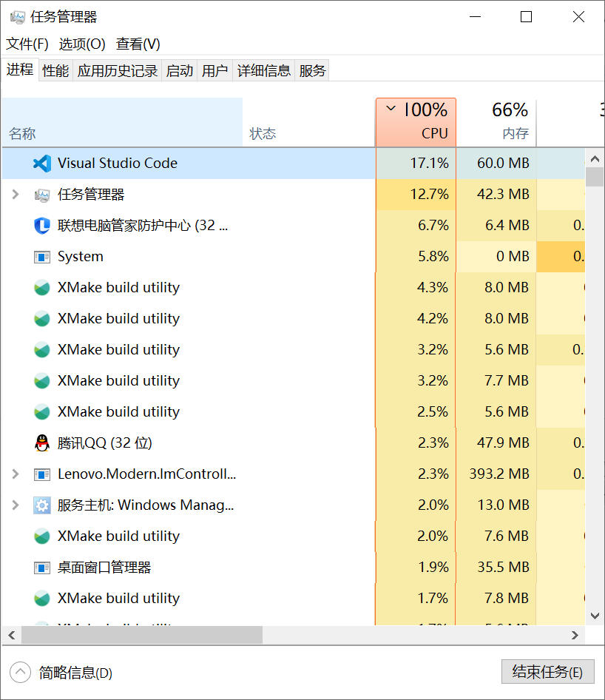Click the horizontal scrollbar thumb
The height and width of the screenshot is (700, 605).
pos(142,636)
